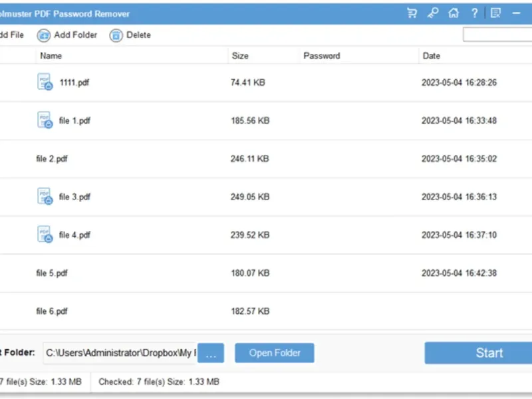Click the date 2023-05-04 16:42:38
This screenshot has width=532, height=399.
tap(459, 273)
